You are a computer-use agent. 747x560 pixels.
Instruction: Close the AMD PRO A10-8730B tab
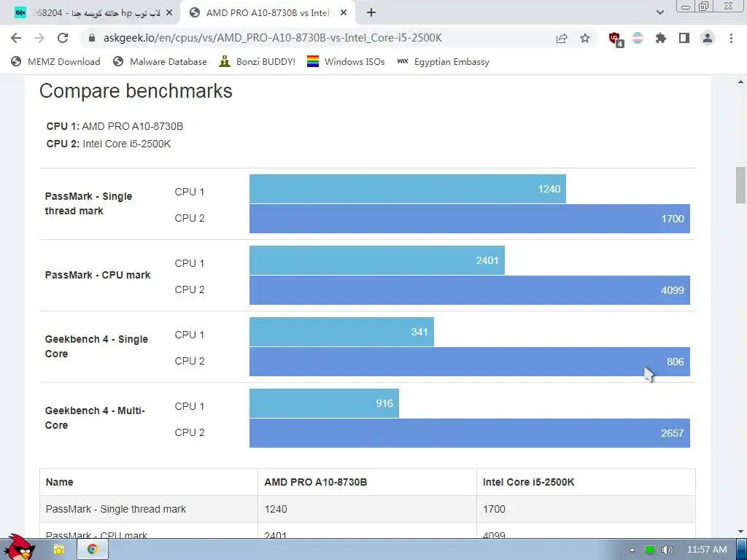[x=344, y=13]
